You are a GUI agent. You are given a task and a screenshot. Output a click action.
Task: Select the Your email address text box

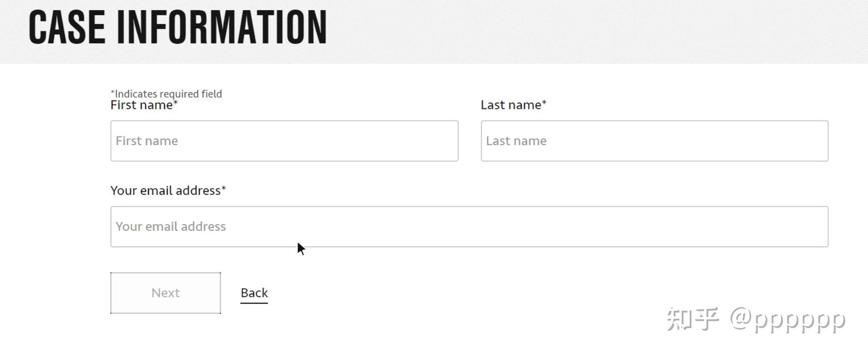(x=469, y=227)
